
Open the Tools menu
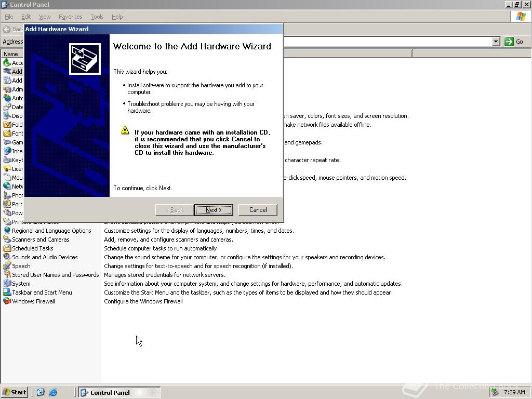click(97, 17)
